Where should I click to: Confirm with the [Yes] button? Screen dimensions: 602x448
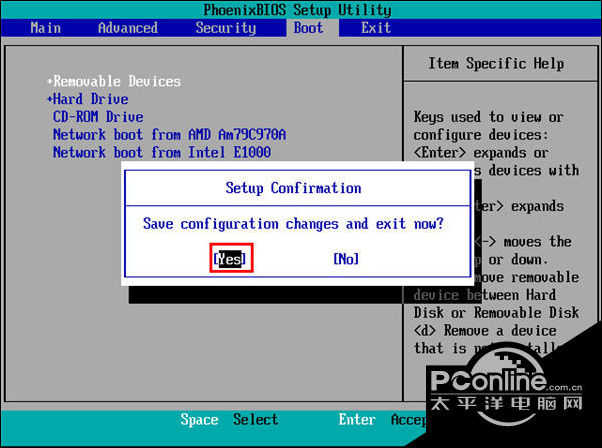(x=230, y=259)
